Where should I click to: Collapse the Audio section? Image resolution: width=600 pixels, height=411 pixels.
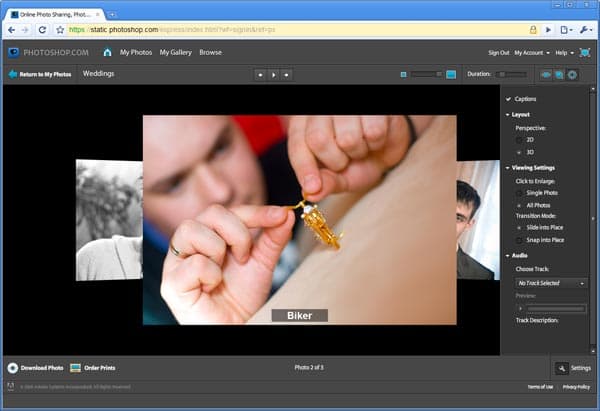[x=507, y=256]
